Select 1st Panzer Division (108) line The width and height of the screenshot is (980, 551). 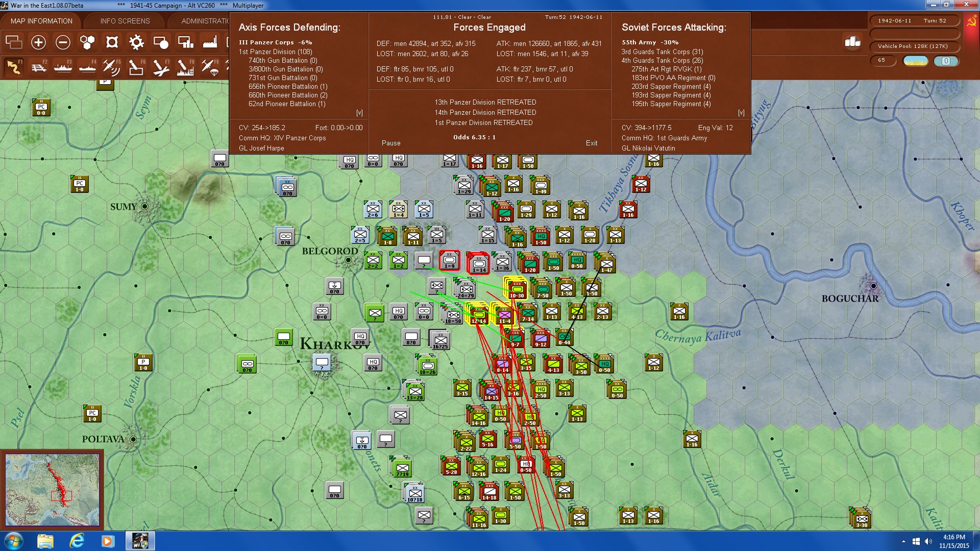coord(276,52)
